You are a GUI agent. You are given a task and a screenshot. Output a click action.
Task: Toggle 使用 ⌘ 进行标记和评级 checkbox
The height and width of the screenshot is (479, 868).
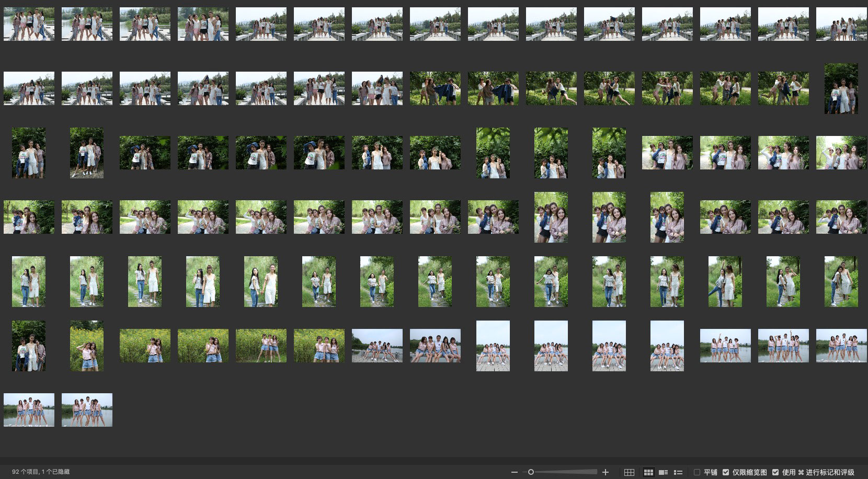pyautogui.click(x=775, y=472)
